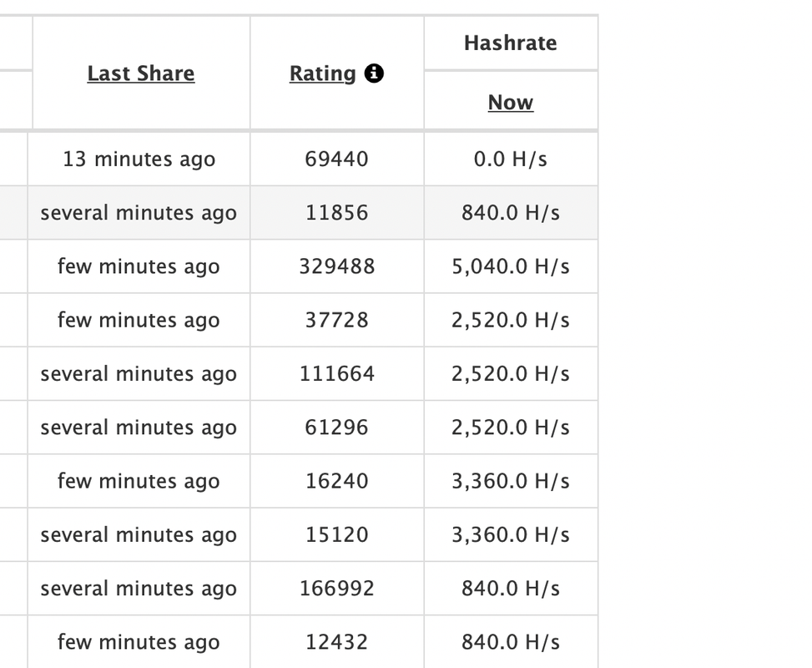Sort by the Hashrate Now column
Viewport: 812px width, 668px height.
(x=511, y=103)
